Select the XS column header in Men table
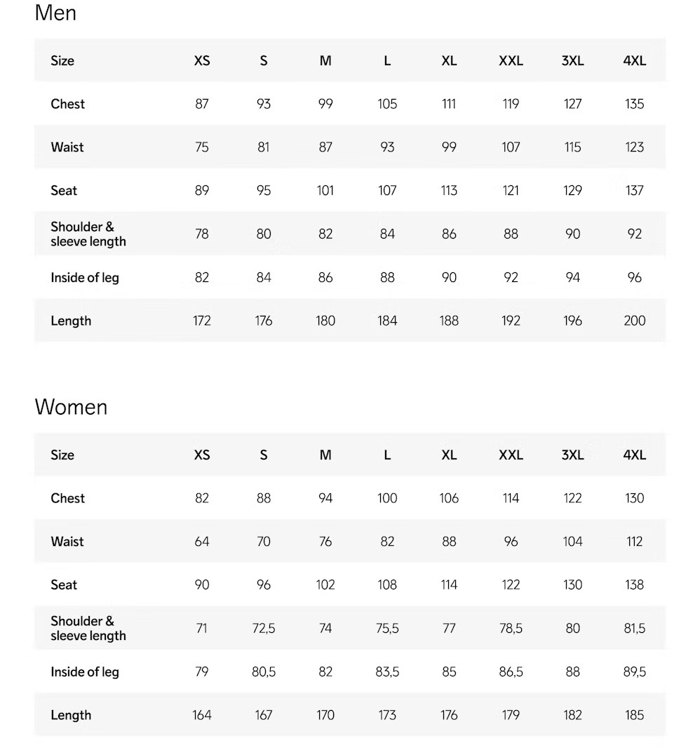Screen dimensions: 700x748 (202, 60)
